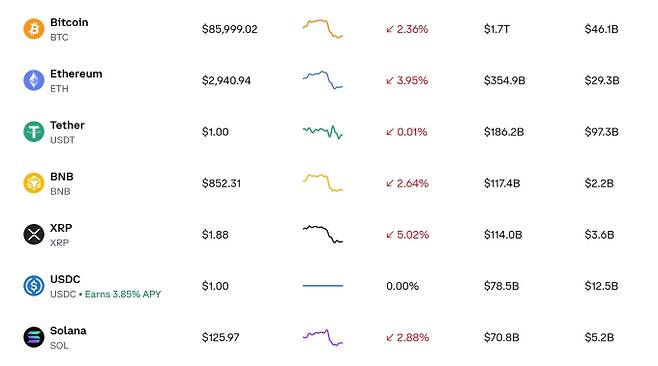Click the orange Bitcoin logo icon

(x=34, y=29)
